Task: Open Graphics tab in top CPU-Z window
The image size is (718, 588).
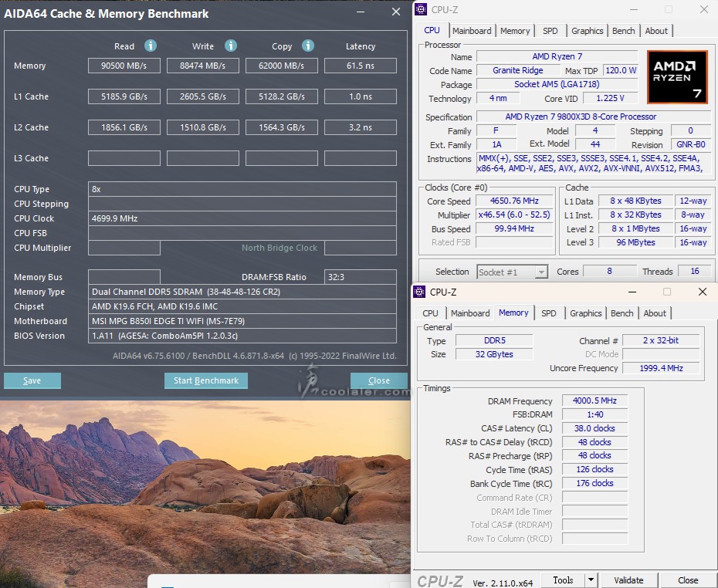Action: [587, 31]
